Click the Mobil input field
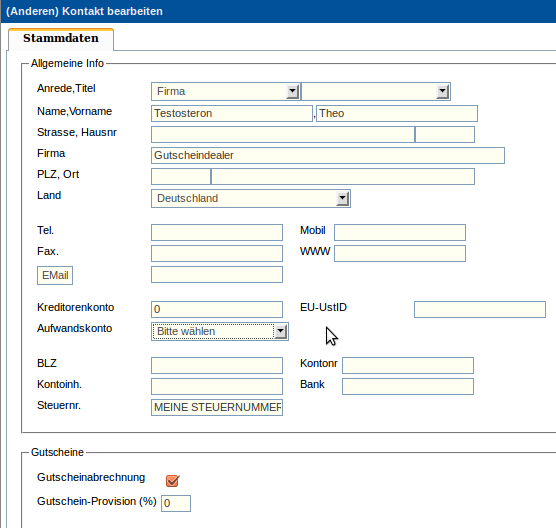The image size is (556, 528). click(x=400, y=233)
